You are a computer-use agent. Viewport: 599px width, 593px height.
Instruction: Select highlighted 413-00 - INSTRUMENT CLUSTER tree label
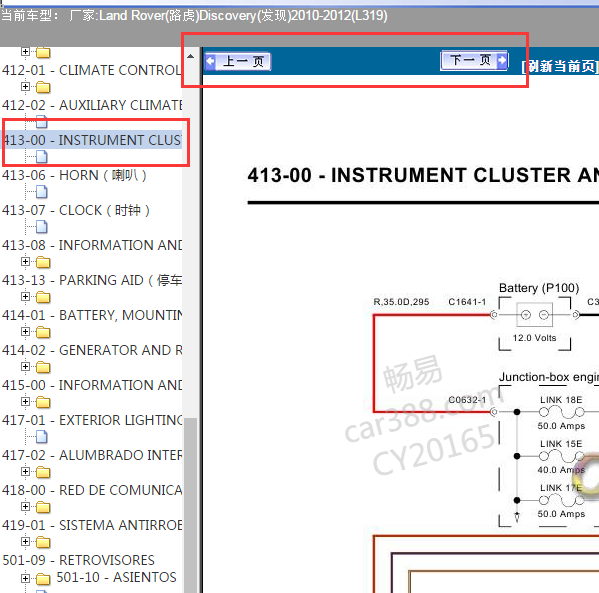click(92, 140)
